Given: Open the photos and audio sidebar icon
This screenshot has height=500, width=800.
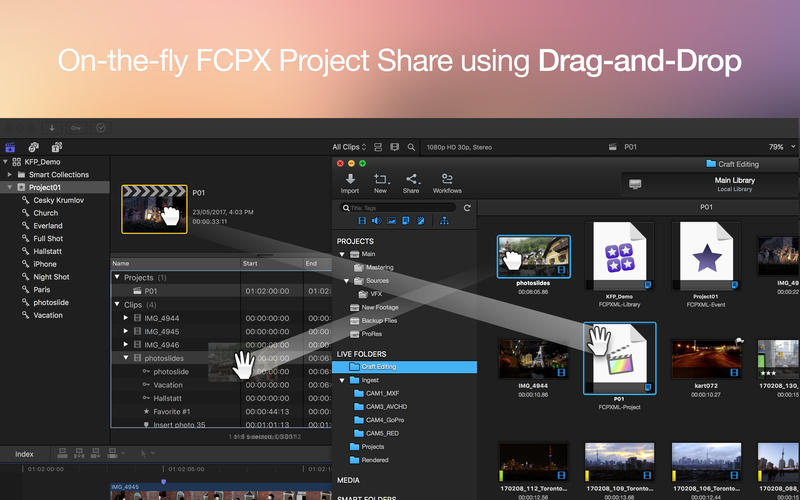Looking at the screenshot, I should tap(33, 147).
